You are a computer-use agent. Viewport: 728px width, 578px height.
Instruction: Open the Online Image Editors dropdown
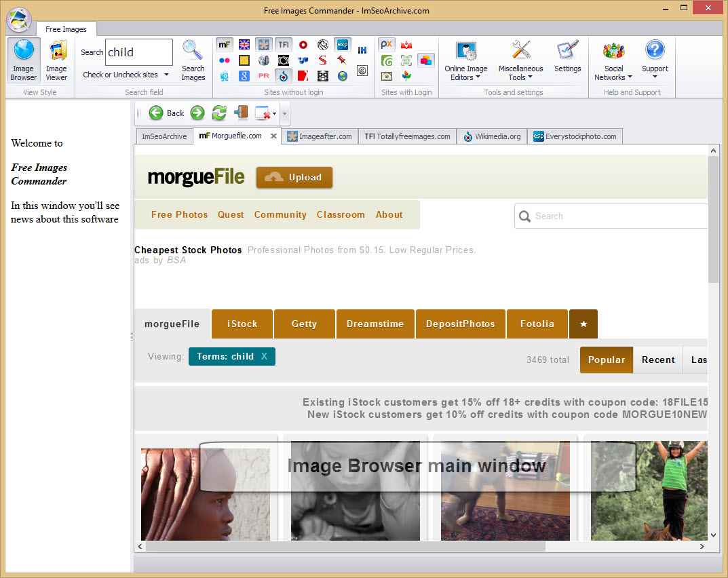[x=465, y=61]
